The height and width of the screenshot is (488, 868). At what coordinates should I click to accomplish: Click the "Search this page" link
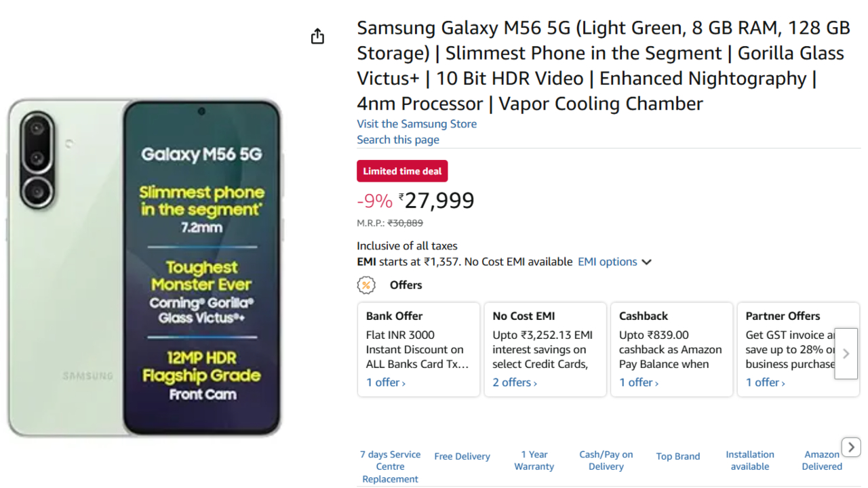pos(398,140)
